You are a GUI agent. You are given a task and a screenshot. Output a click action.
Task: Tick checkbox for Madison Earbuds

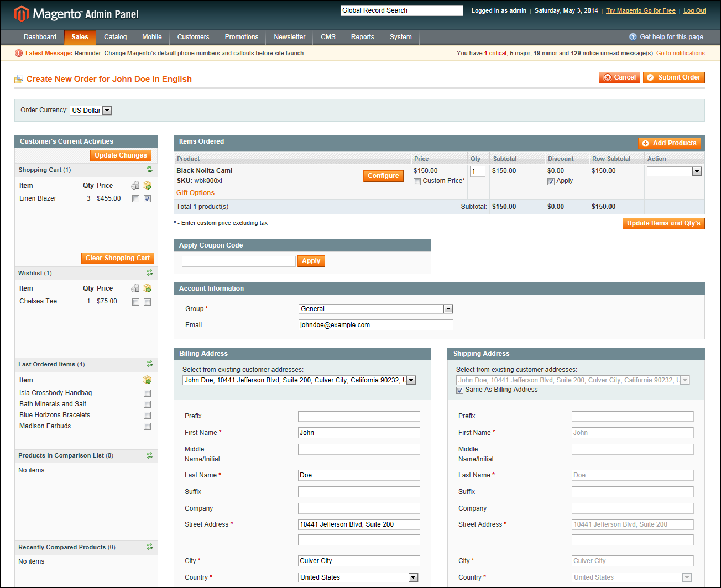click(147, 427)
